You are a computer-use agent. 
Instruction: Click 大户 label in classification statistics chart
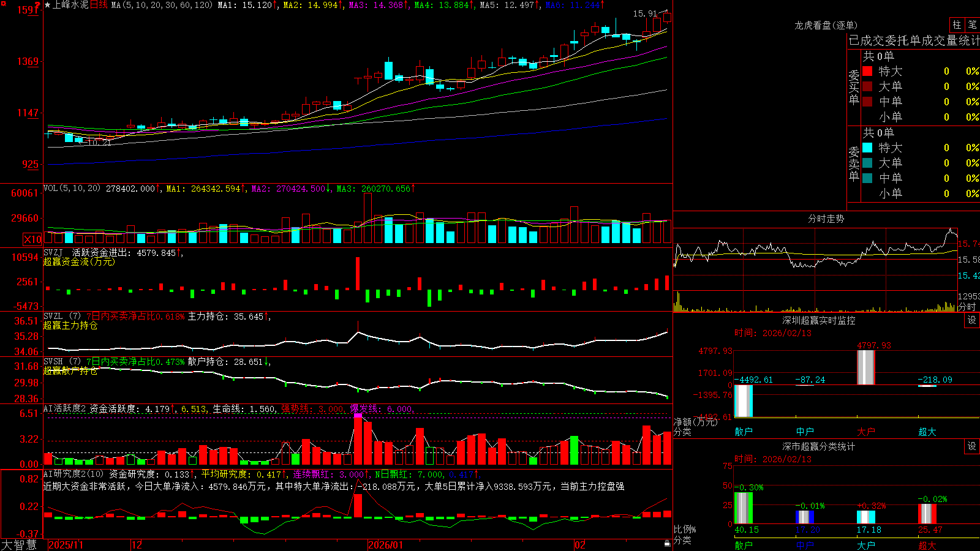866,545
